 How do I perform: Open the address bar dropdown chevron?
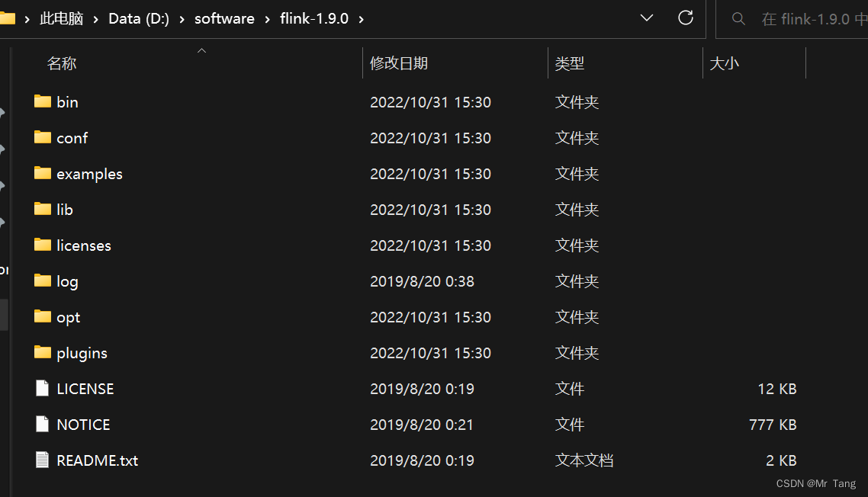coord(647,18)
